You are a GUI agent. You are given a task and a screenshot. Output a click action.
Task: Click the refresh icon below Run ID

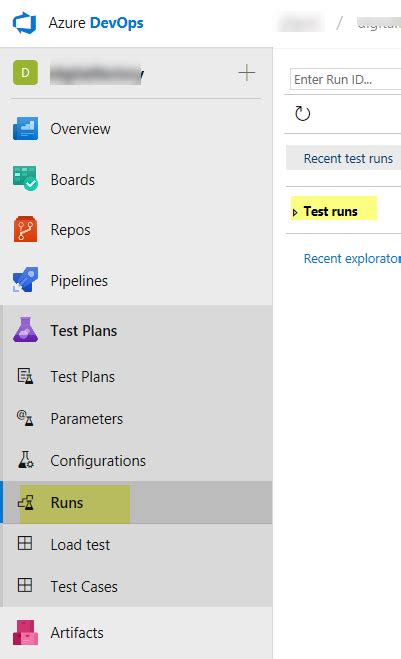[302, 113]
